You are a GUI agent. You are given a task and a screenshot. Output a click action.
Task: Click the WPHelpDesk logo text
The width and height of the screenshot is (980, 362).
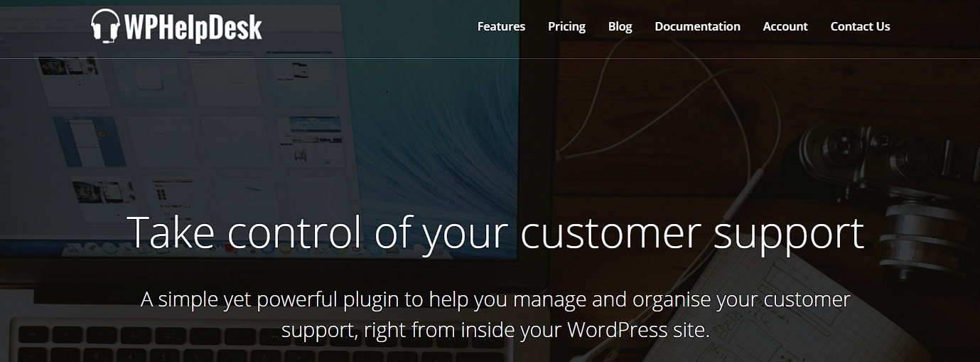193,28
